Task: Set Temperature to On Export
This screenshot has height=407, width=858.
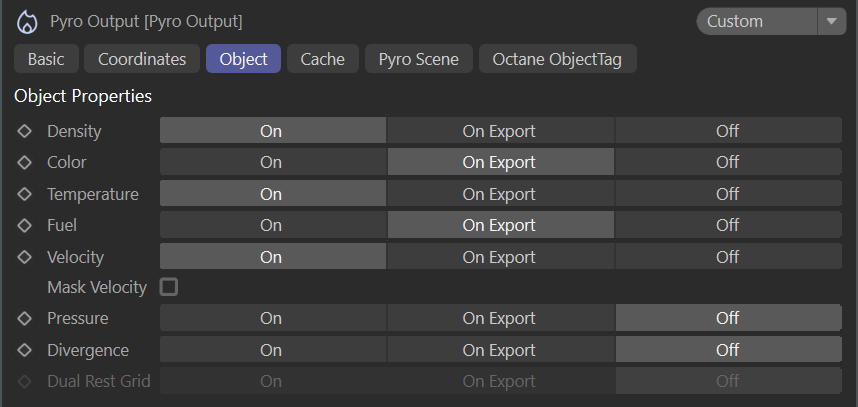Action: pyautogui.click(x=499, y=194)
